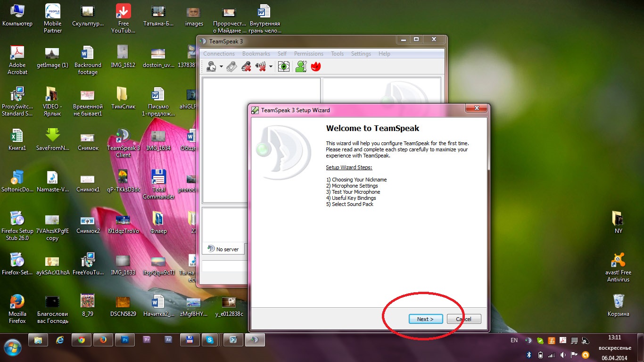Open the Firefox Setup Stub 26.0 installer
Viewport: 644px width, 362px height.
point(17,226)
